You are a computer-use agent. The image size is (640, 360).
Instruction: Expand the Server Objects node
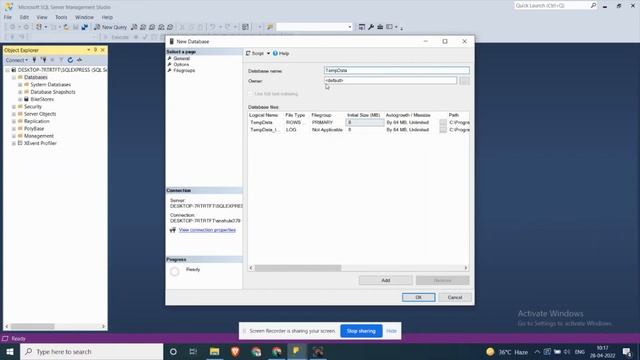click(x=13, y=114)
